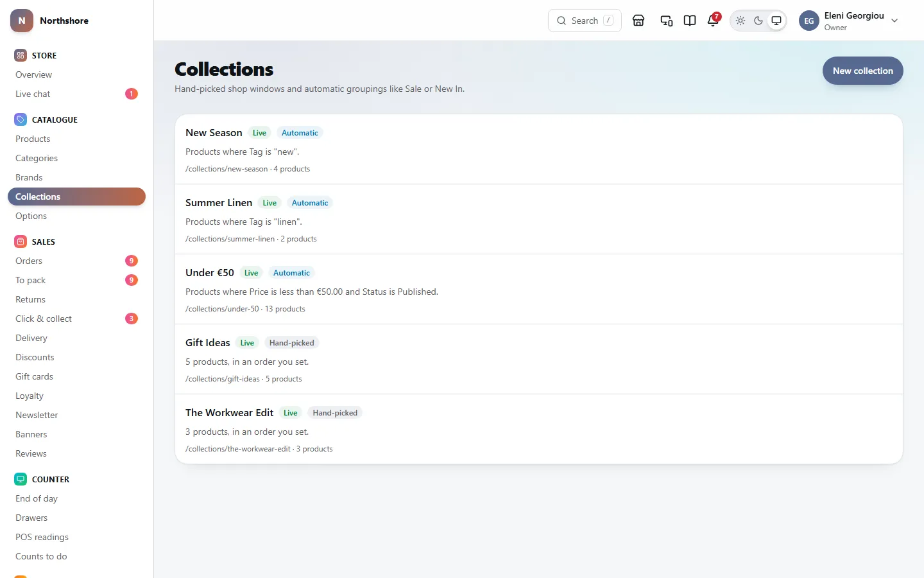This screenshot has width=924, height=578.
Task: Open Orders in sidebar
Action: coord(76,261)
